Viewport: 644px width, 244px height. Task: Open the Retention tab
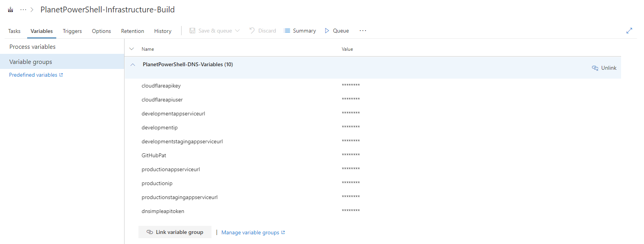[132, 31]
